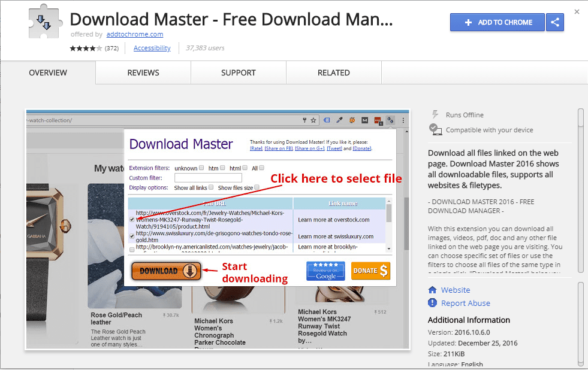Open the Chrome three-dot menu in the screenshot
Viewport: 588px width, 370px height.
tap(403, 120)
